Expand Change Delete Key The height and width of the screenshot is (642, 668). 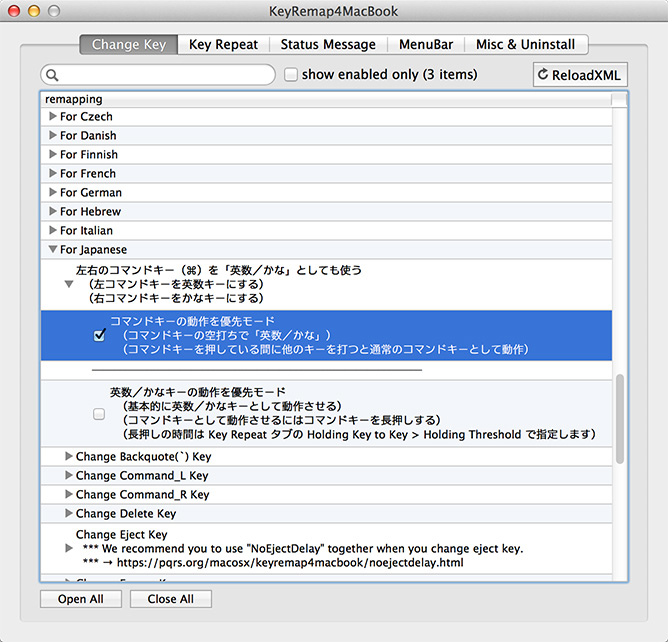69,513
